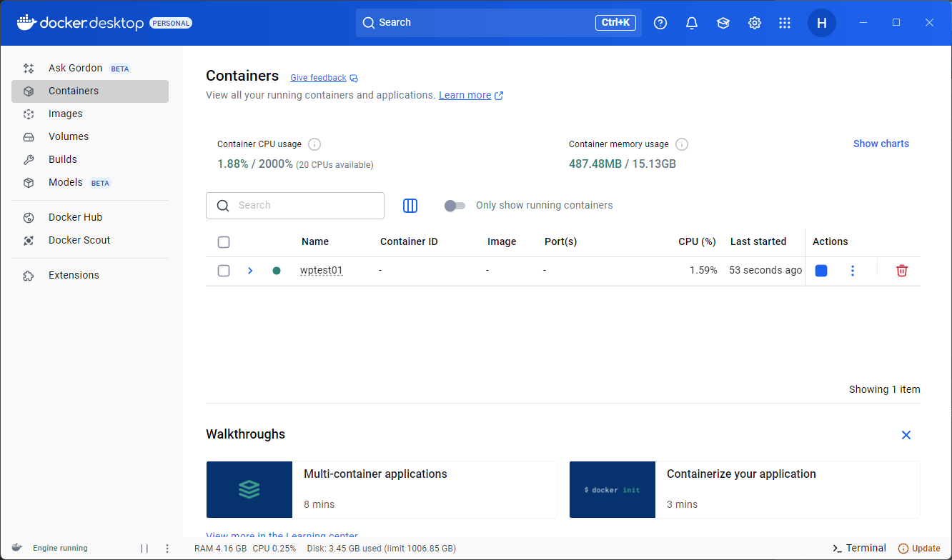Sort by Name column header
This screenshot has height=560, width=952.
point(315,242)
